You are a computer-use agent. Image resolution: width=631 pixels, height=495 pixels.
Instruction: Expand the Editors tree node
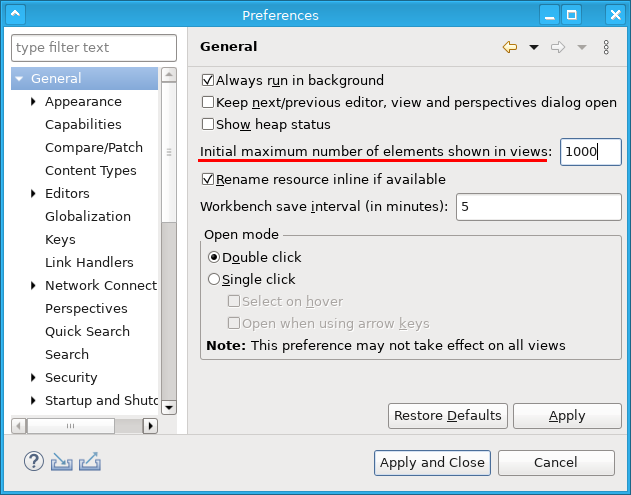(33, 194)
